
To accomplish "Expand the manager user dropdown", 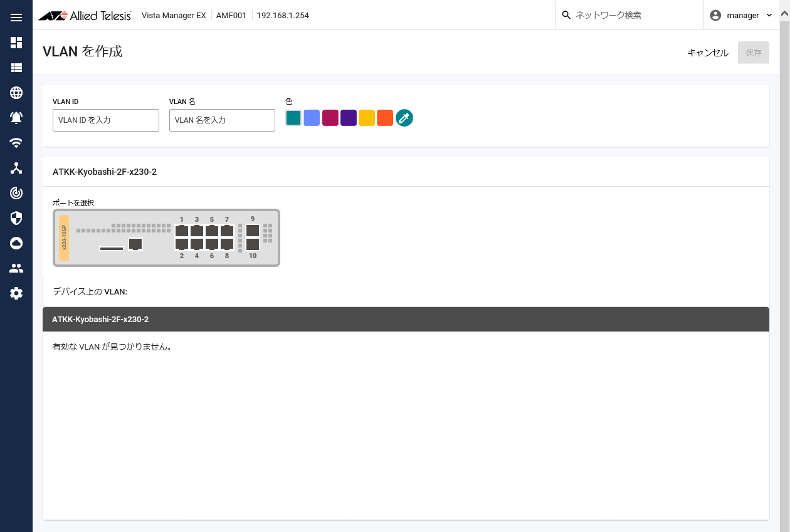I will coord(741,15).
